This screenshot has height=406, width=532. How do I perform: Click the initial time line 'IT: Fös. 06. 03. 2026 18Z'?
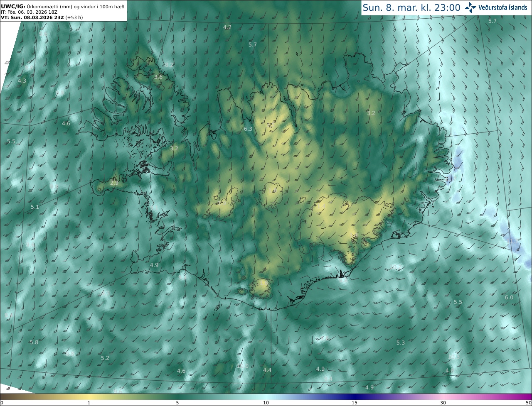29,12
